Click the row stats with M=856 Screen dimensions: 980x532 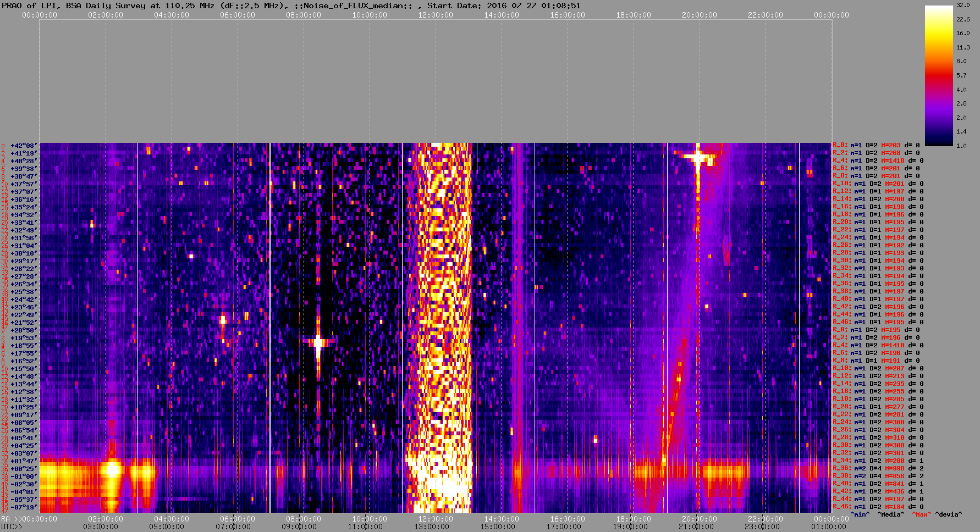(x=878, y=476)
